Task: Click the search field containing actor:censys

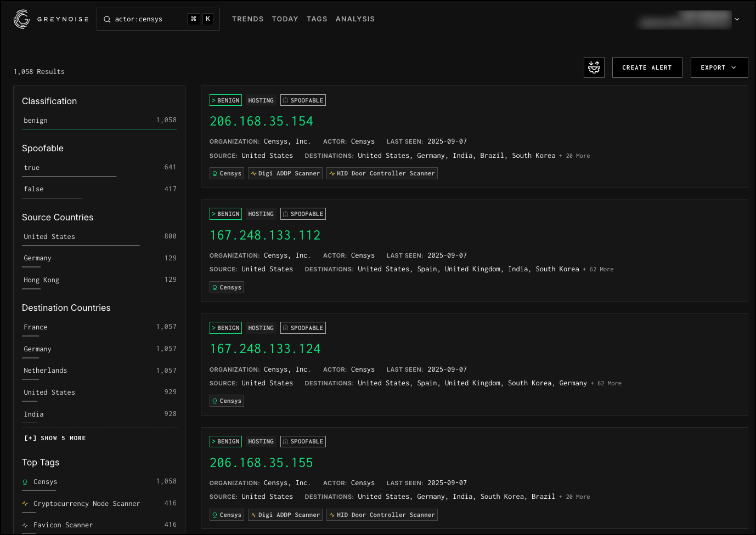Action: 158,19
